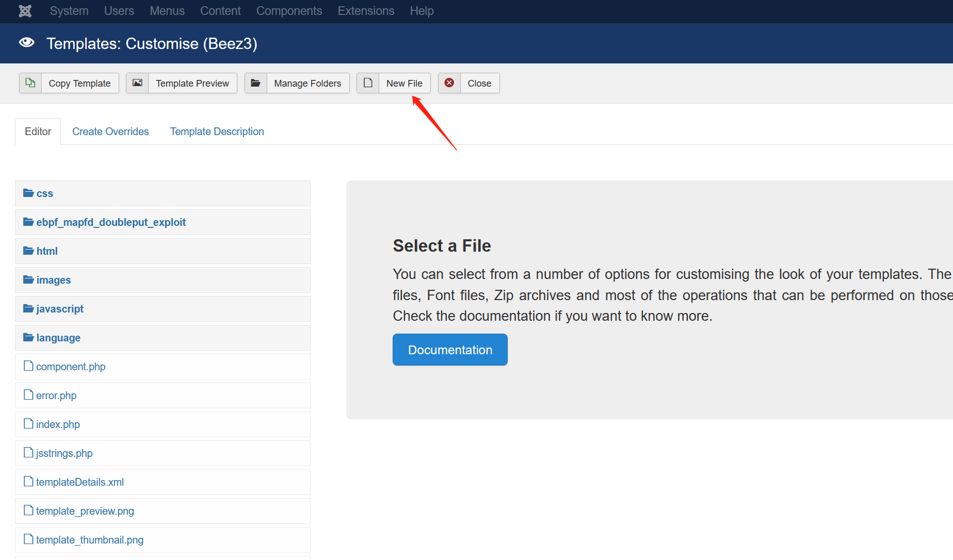Click the html folder icon
The image size is (953, 560).
click(x=28, y=251)
